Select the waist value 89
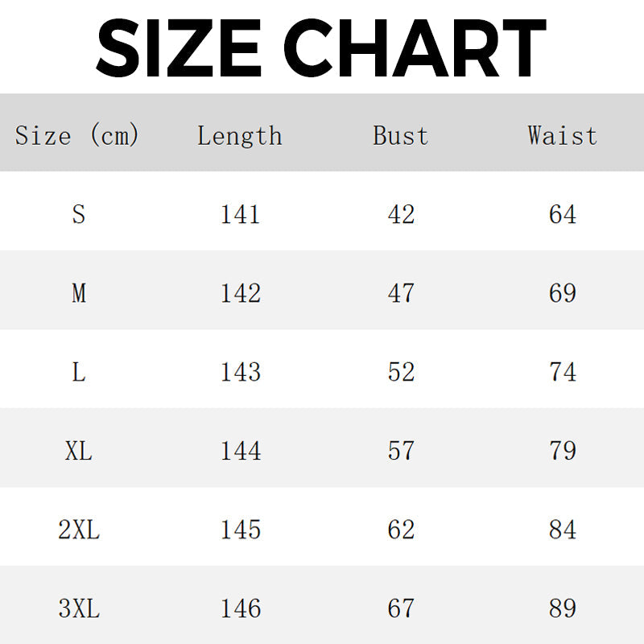 point(563,609)
